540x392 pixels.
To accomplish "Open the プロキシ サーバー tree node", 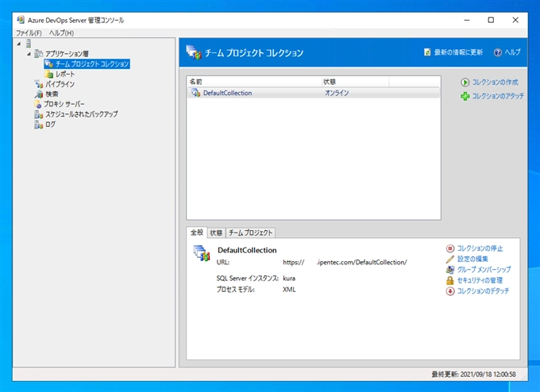I will pos(64,104).
